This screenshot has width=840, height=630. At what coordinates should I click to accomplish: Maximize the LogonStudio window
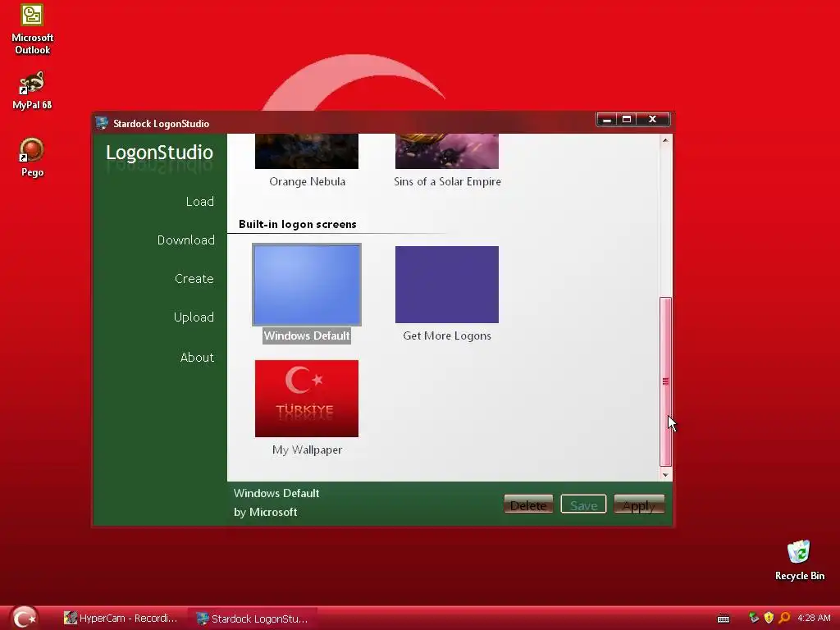click(x=626, y=119)
